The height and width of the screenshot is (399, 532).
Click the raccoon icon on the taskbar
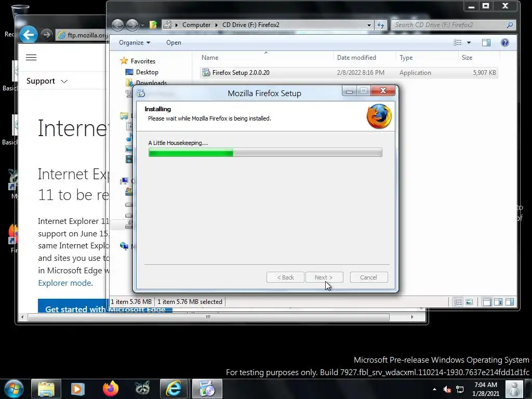pyautogui.click(x=142, y=389)
